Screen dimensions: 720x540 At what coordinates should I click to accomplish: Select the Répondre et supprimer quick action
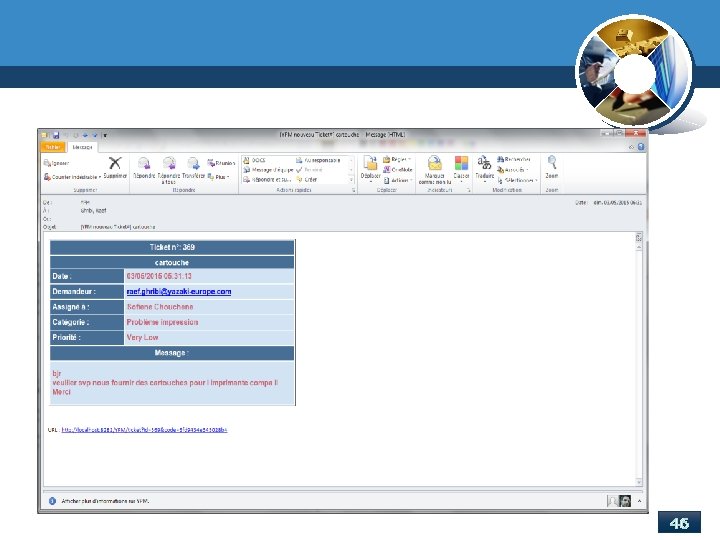click(x=268, y=180)
